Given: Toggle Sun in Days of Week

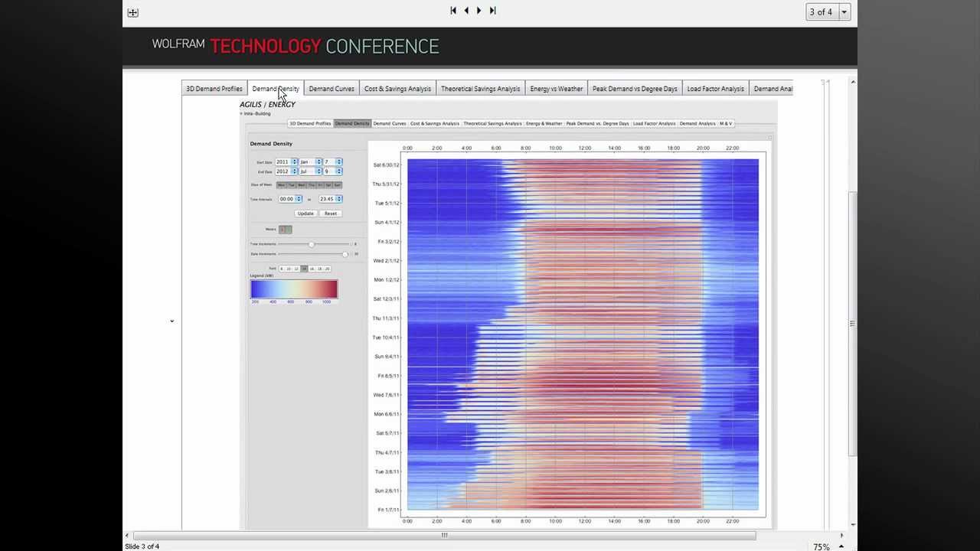Looking at the screenshot, I should [337, 184].
